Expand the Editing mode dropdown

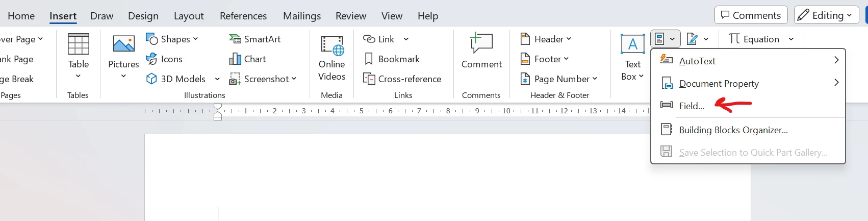tap(827, 15)
